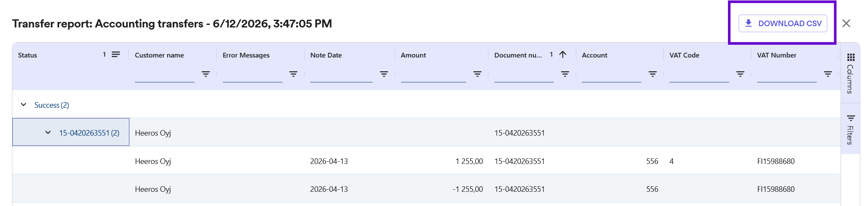Open filter icon for Document number column

click(565, 74)
